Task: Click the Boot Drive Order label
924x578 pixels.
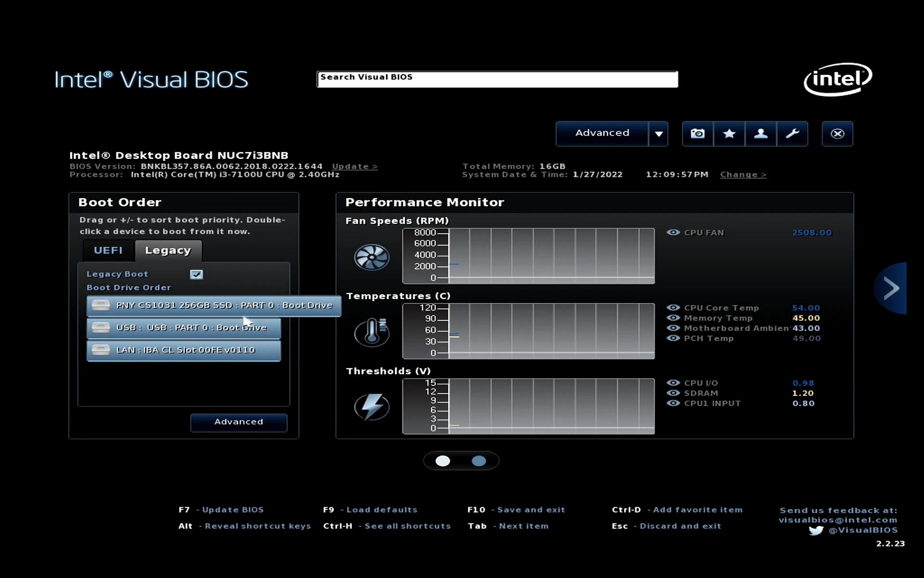Action: (128, 288)
